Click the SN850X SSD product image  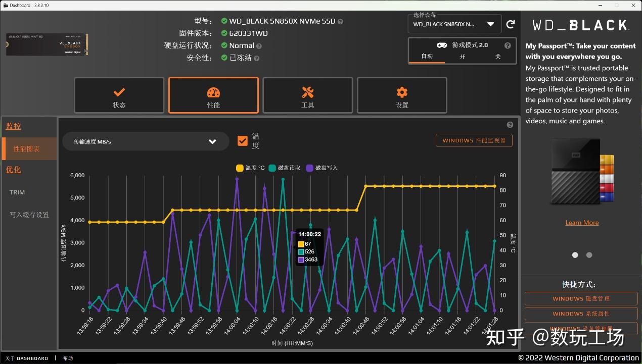(x=47, y=44)
